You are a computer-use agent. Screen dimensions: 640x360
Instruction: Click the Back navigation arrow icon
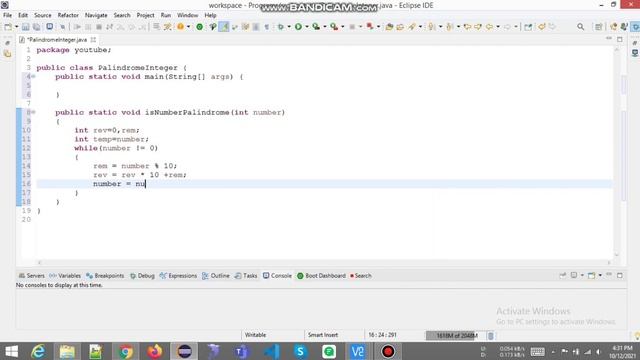(489, 27)
